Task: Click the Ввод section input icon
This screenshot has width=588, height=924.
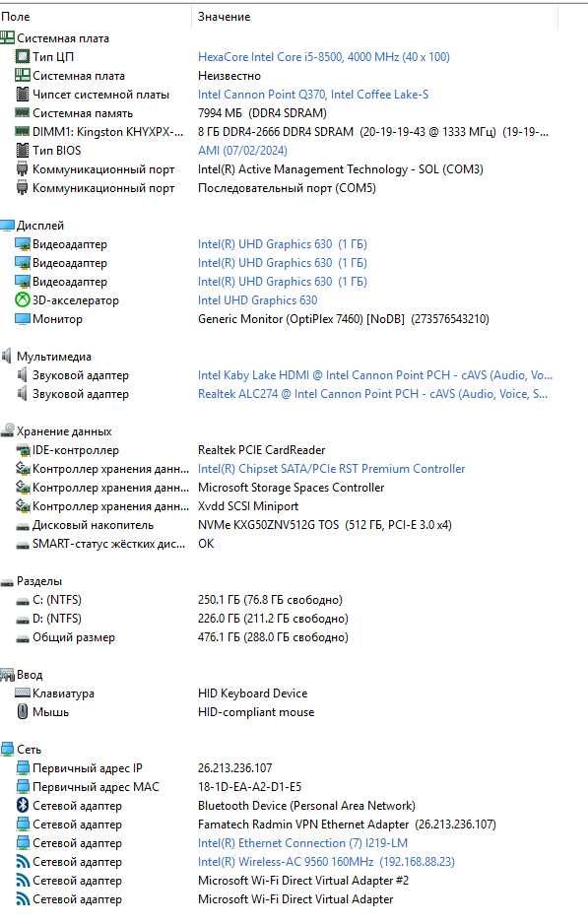Action: coord(7,674)
